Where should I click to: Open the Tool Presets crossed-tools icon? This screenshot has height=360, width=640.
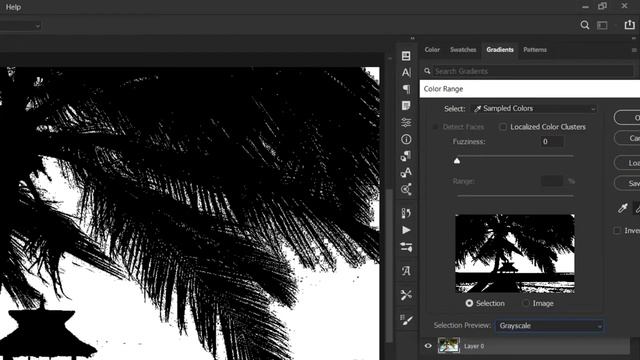point(406,295)
